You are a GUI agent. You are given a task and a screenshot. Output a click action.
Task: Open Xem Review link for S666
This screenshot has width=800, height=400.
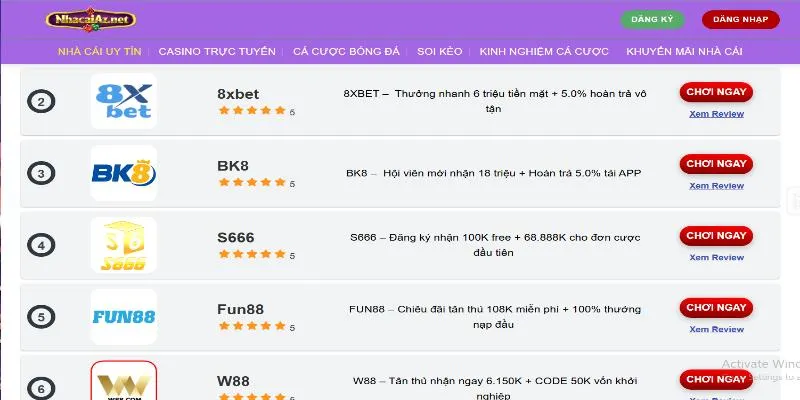coord(716,258)
